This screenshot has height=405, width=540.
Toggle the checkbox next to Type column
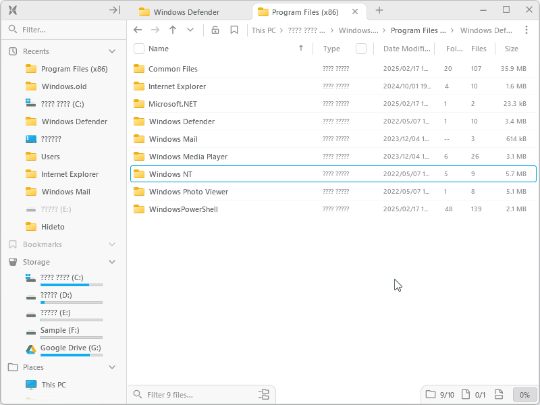pos(361,49)
